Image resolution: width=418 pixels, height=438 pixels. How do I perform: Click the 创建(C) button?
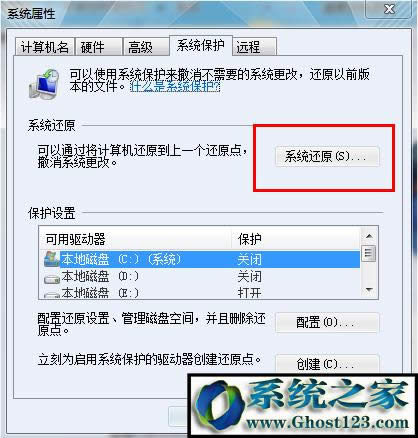(x=327, y=364)
